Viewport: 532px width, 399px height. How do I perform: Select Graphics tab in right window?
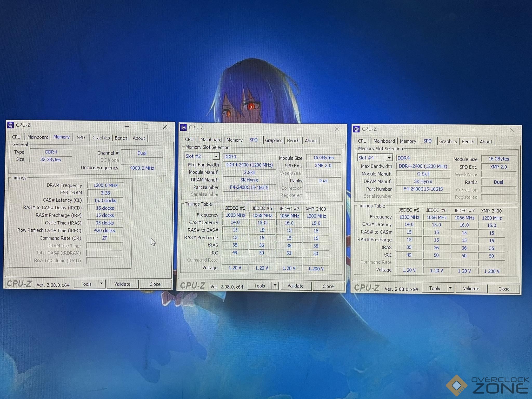click(x=448, y=142)
